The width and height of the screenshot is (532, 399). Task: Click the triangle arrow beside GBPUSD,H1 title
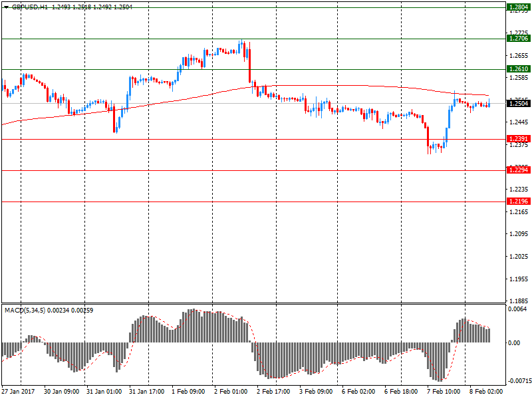(x=6, y=7)
